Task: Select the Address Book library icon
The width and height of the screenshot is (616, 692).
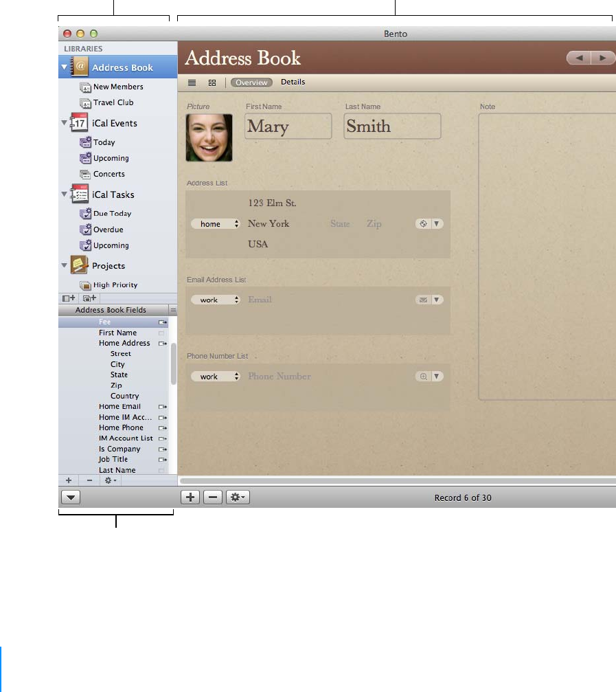Action: [80, 67]
